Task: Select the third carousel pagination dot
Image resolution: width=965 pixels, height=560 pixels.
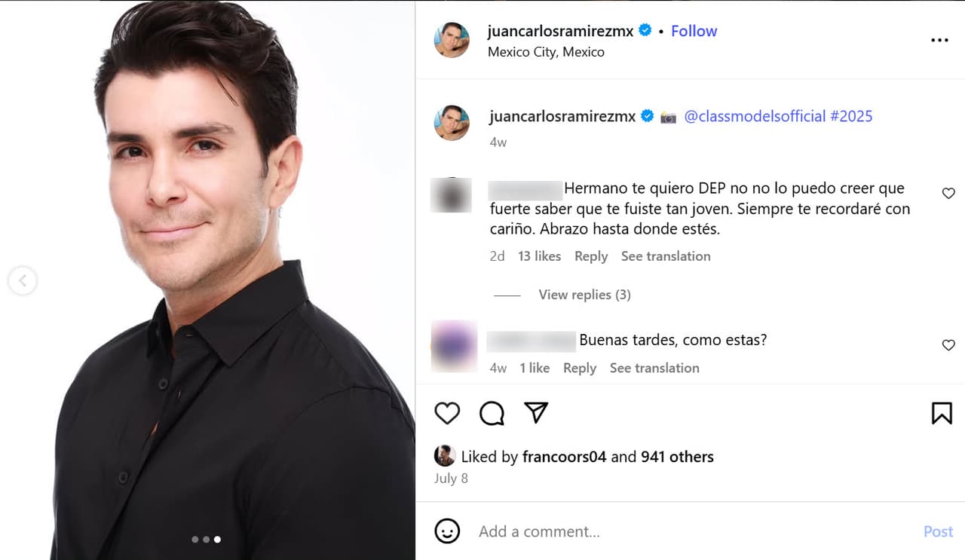Action: click(x=218, y=539)
